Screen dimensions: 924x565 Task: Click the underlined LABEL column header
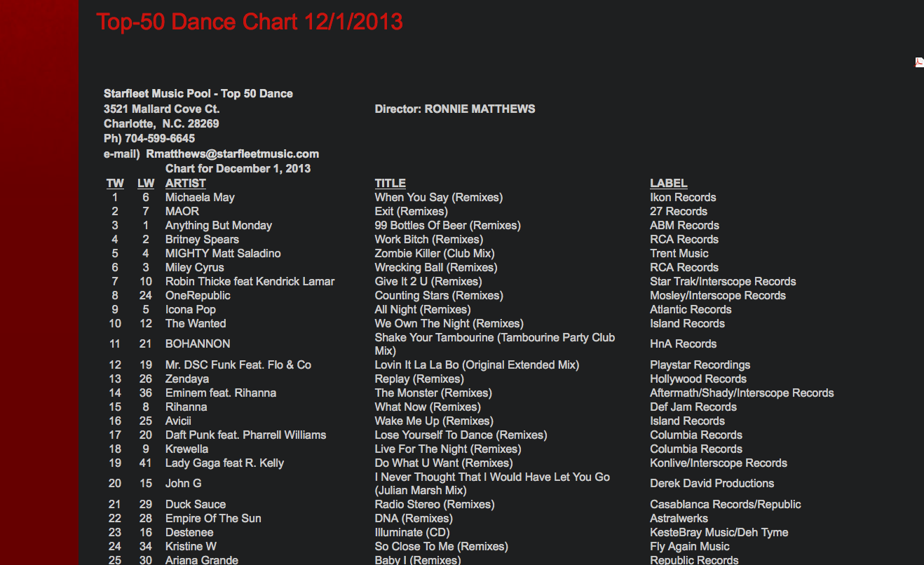tap(668, 184)
